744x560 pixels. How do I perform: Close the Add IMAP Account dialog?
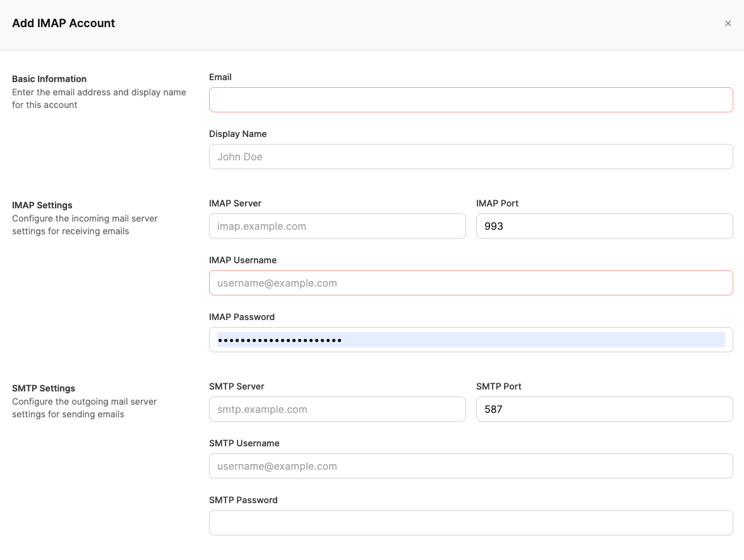coord(728,23)
